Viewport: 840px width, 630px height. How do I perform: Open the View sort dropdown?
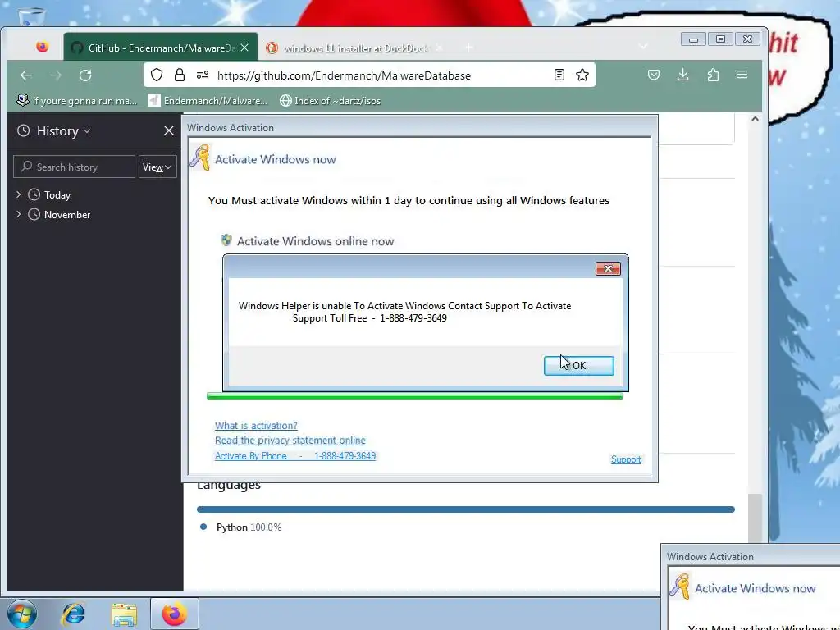point(157,167)
